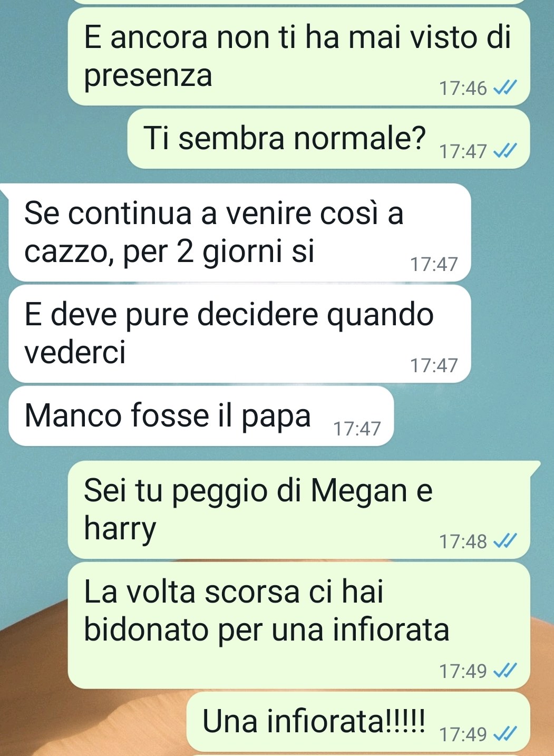Tap the 'E deve pure decidere quando vederci' bubble
The height and width of the screenshot is (756, 554).
(x=240, y=334)
